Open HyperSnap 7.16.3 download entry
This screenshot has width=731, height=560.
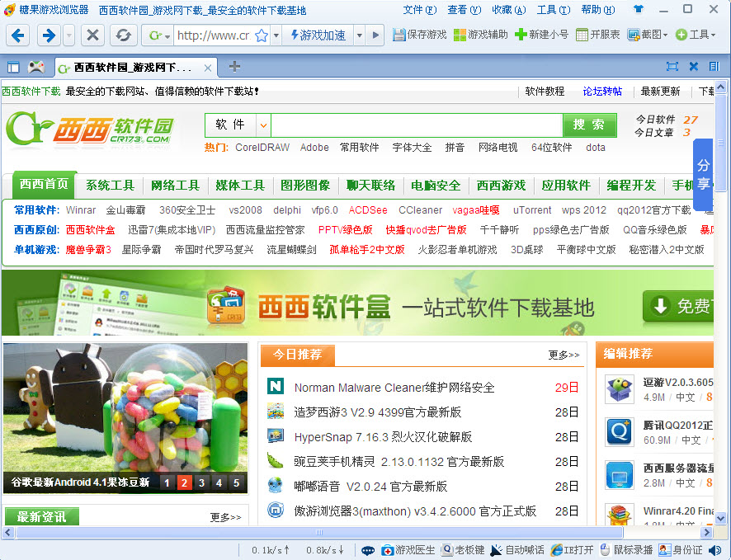pyautogui.click(x=383, y=437)
